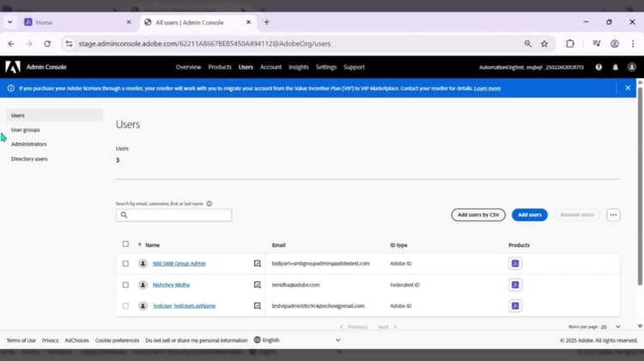Viewport: 644px width, 361px height.
Task: Open the Privacy footer link
Action: coord(50,340)
